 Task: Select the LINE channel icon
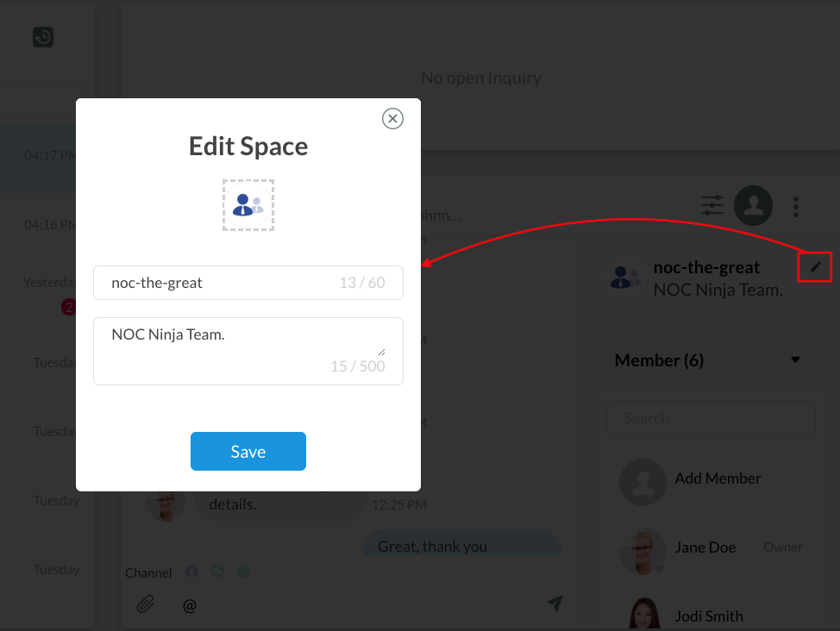click(x=218, y=572)
